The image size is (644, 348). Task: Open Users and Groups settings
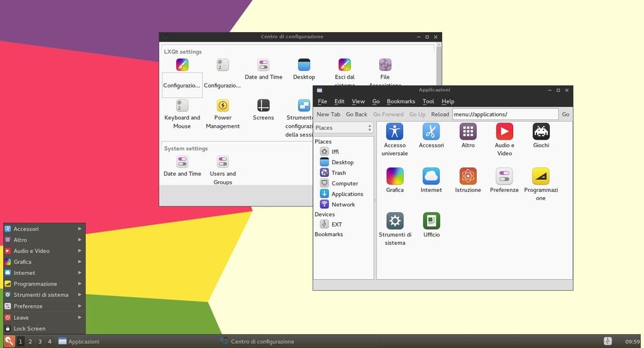coord(223,162)
